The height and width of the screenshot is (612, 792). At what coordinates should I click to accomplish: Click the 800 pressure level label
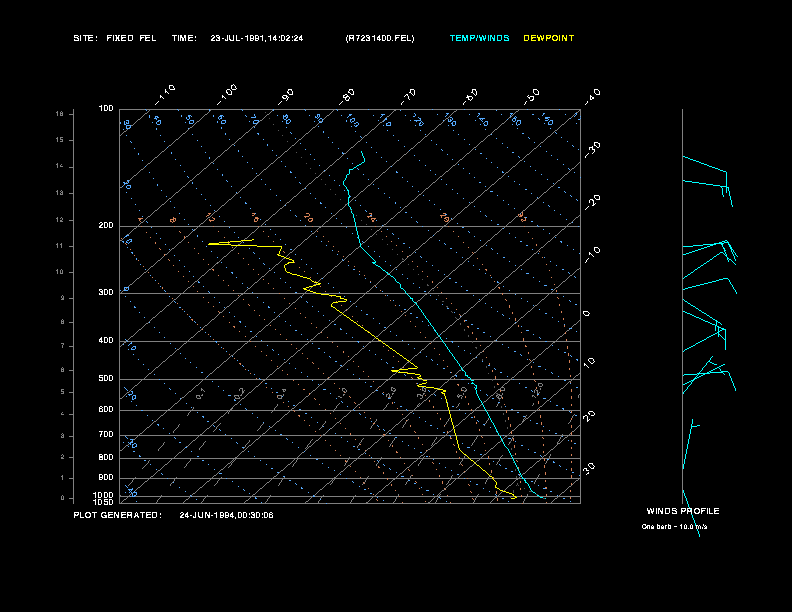[x=106, y=457]
